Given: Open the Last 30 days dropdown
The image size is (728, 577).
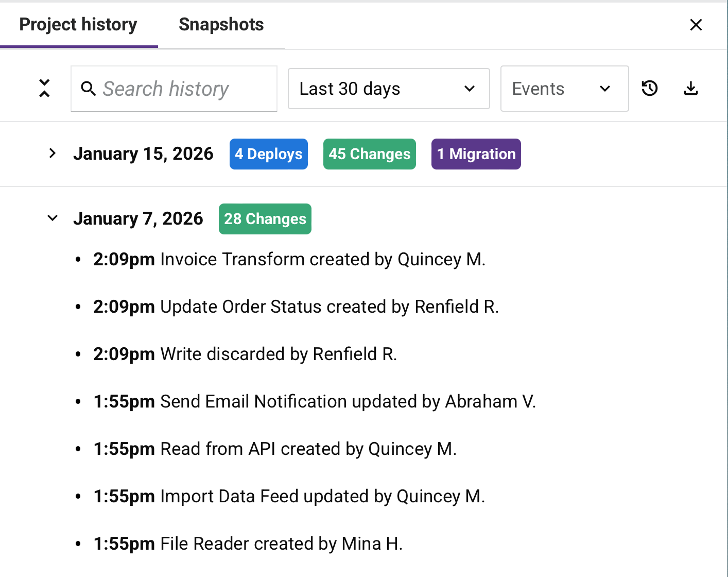Looking at the screenshot, I should click(x=388, y=88).
